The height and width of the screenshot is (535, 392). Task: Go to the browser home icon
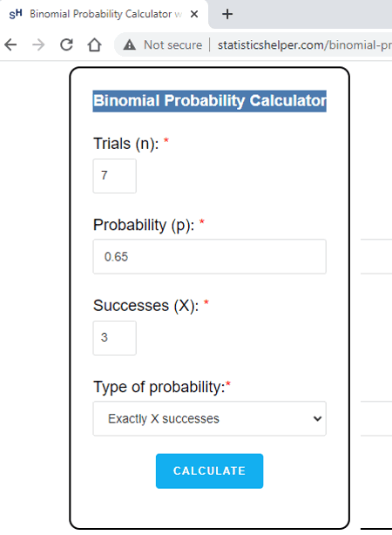(x=94, y=44)
